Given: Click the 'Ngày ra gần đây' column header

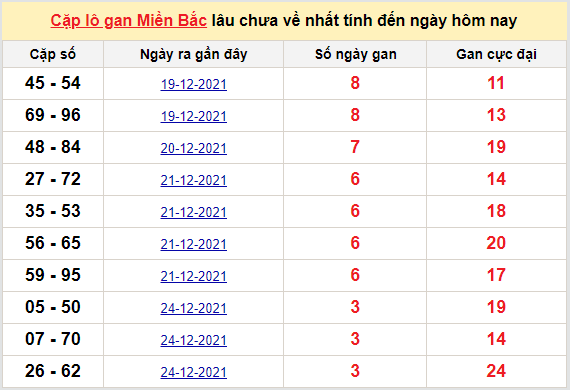Looking at the screenshot, I should [193, 55].
